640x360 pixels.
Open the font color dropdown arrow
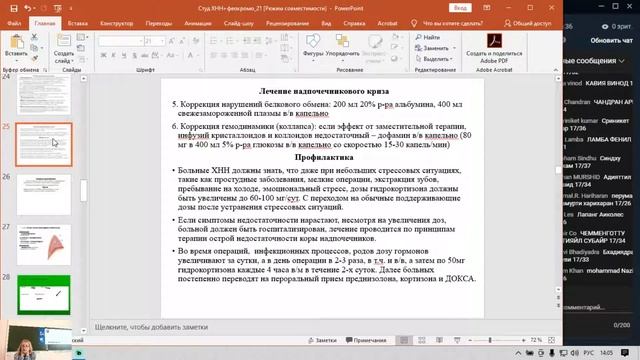pyautogui.click(x=198, y=55)
